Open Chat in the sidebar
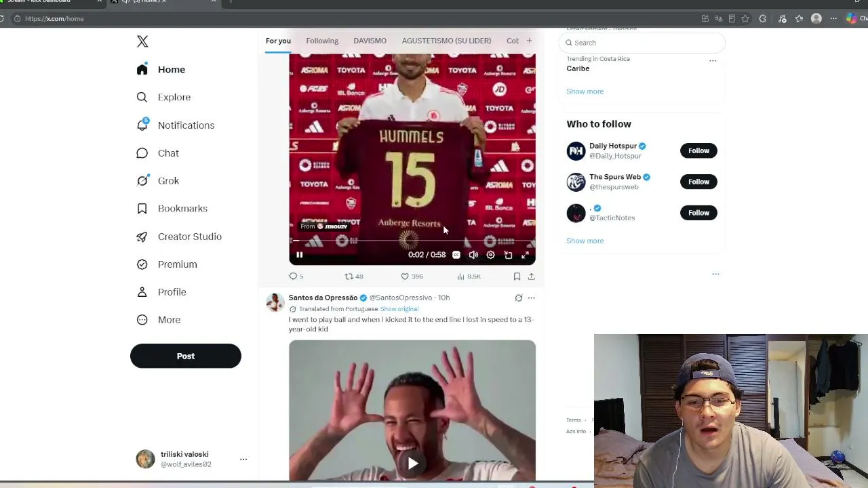Viewport: 868px width, 488px height. pos(157,152)
